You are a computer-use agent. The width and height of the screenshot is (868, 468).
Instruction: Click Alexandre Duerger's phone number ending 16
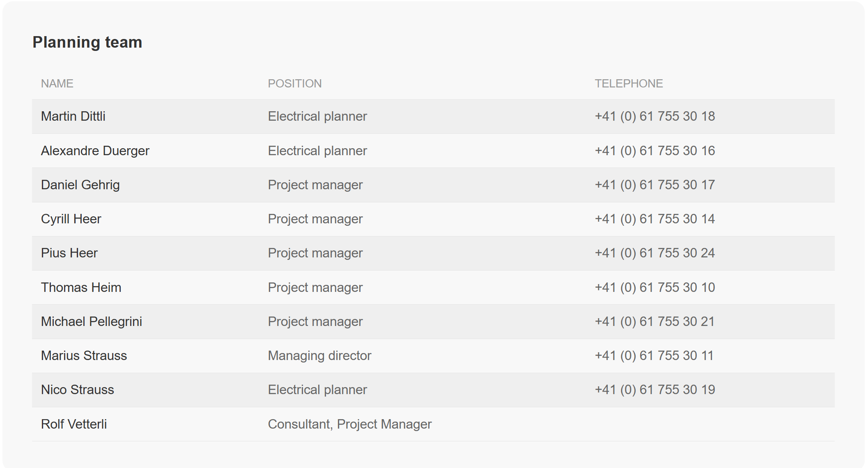654,151
